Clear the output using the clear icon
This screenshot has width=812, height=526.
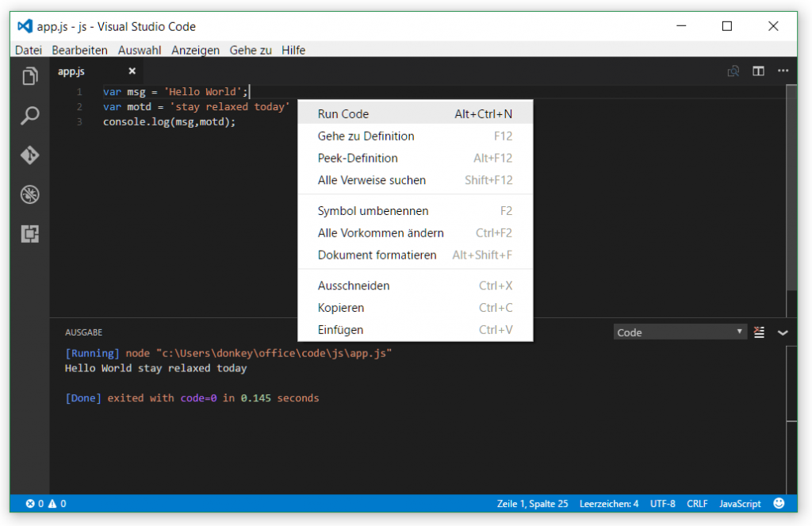pyautogui.click(x=759, y=332)
